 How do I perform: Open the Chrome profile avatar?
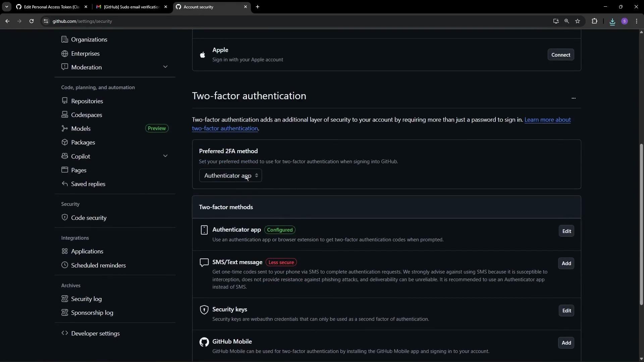pos(624,21)
